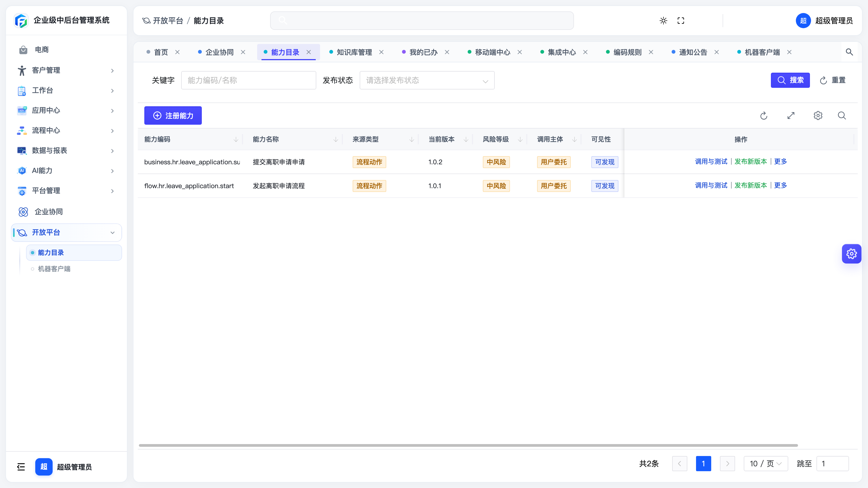Expand table to fullscreen arrow icon

[x=791, y=115]
